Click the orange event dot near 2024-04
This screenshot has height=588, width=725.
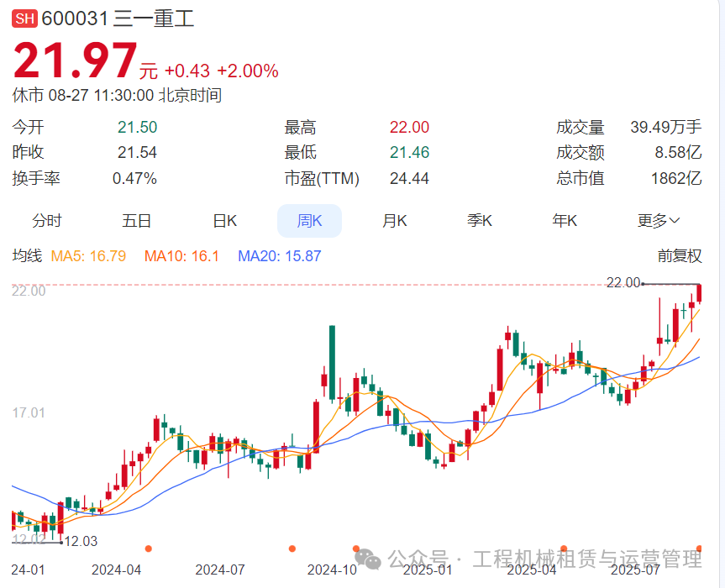point(149,549)
